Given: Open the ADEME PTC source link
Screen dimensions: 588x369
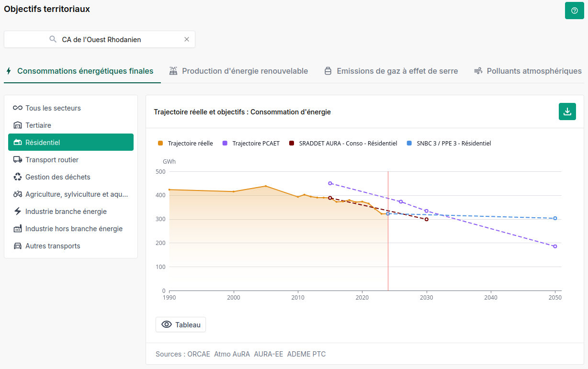Looking at the screenshot, I should point(306,354).
